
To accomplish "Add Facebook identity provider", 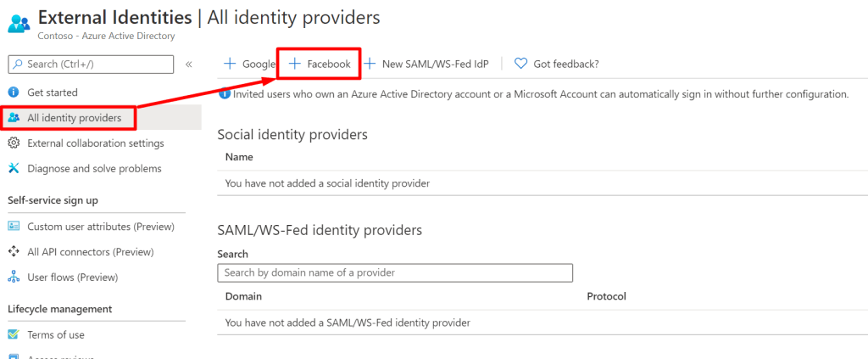I will 320,64.
